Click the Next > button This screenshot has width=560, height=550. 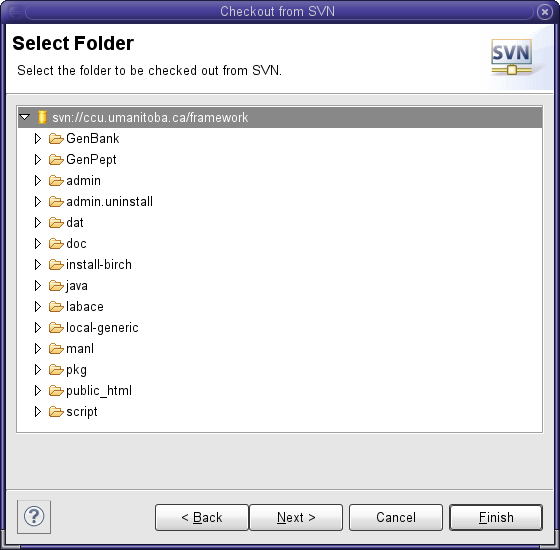pos(296,517)
